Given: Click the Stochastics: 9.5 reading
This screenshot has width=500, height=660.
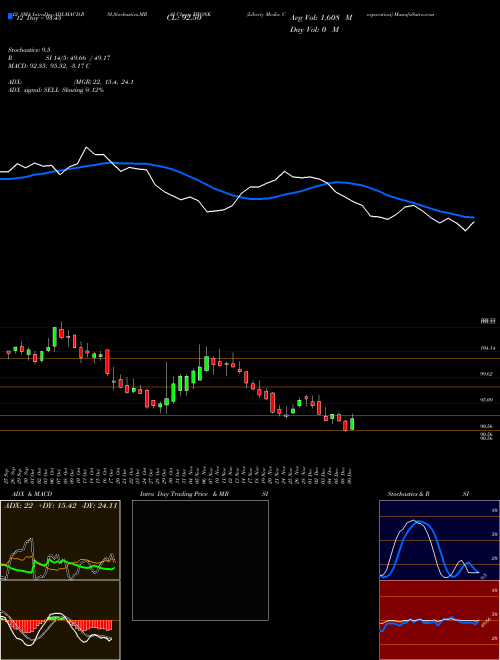Looking at the screenshot, I should 29,50.
